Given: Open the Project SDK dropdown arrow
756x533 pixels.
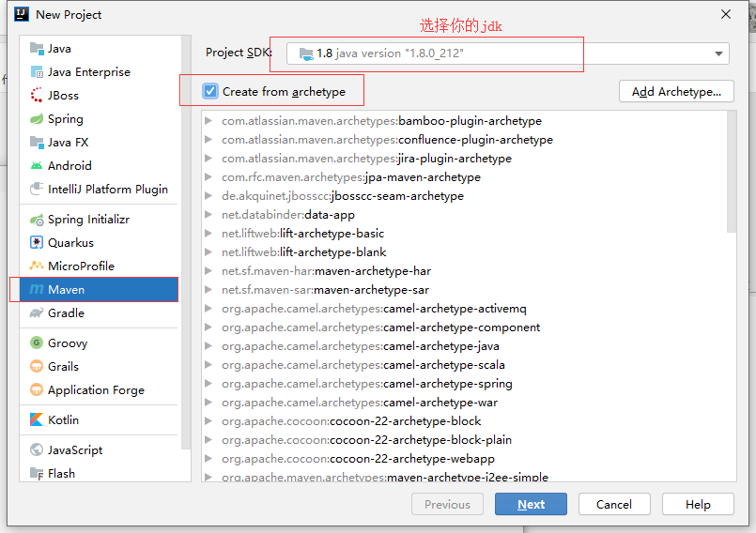Looking at the screenshot, I should [718, 53].
